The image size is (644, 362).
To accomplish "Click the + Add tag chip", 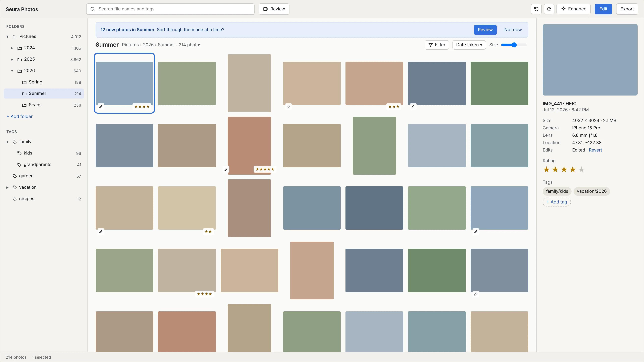I will pos(556,202).
